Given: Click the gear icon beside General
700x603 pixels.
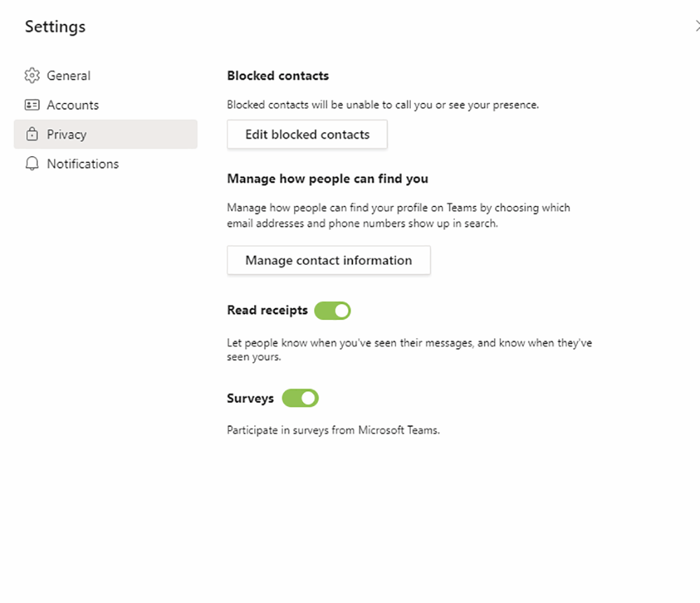Looking at the screenshot, I should (32, 75).
